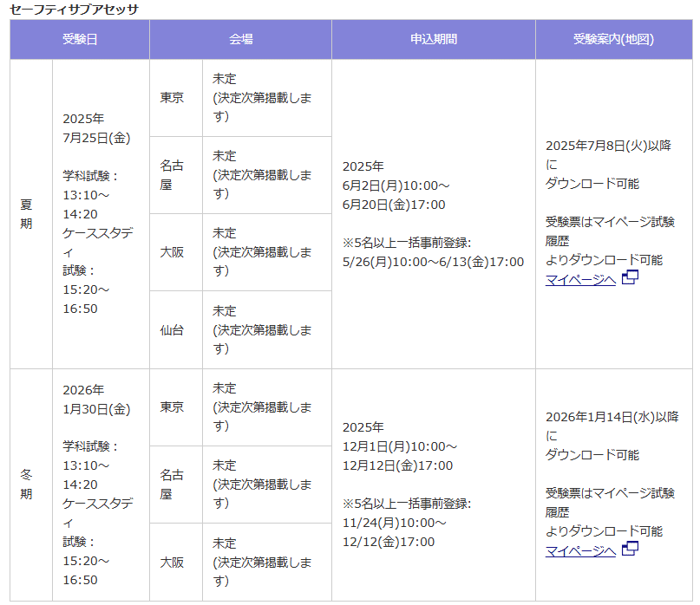Click the 仙台 venue cell
Screen dimensions: 700x605
(173, 329)
